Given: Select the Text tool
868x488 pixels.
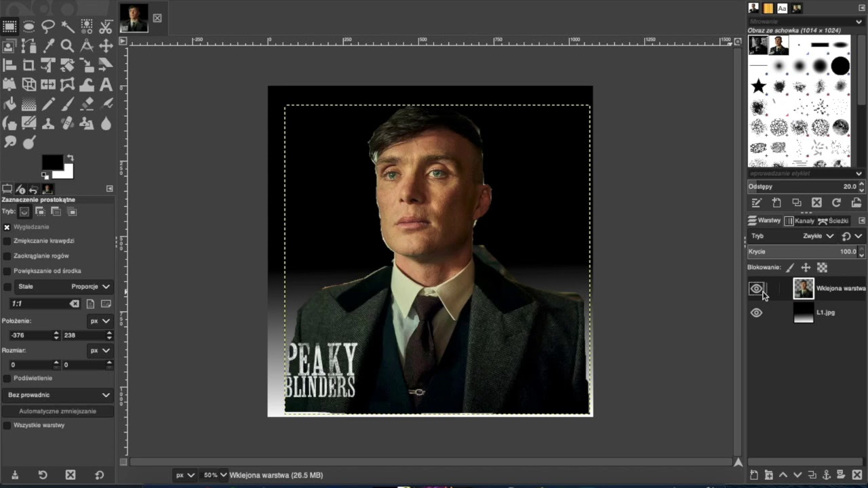Looking at the screenshot, I should tap(106, 85).
